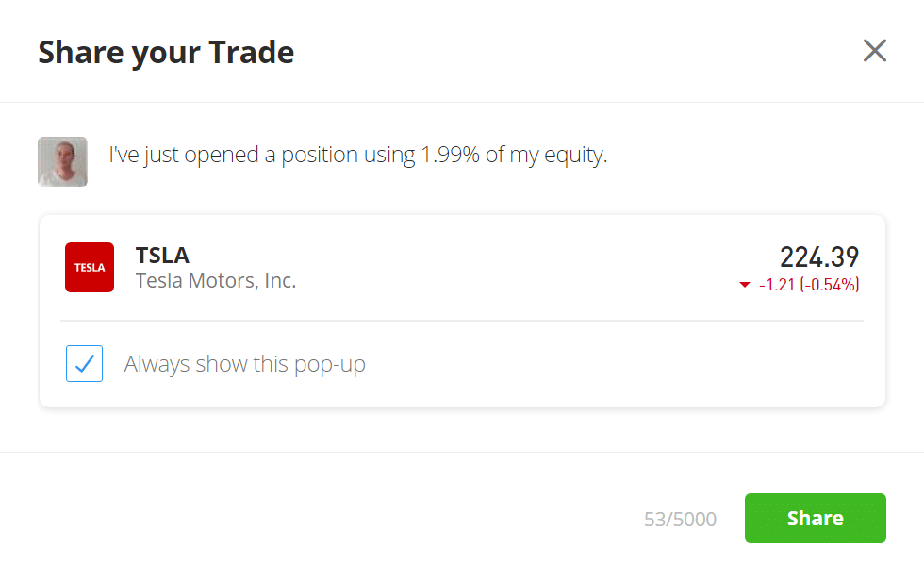This screenshot has width=924, height=563.
Task: Click the word equity in the message
Action: (x=574, y=156)
